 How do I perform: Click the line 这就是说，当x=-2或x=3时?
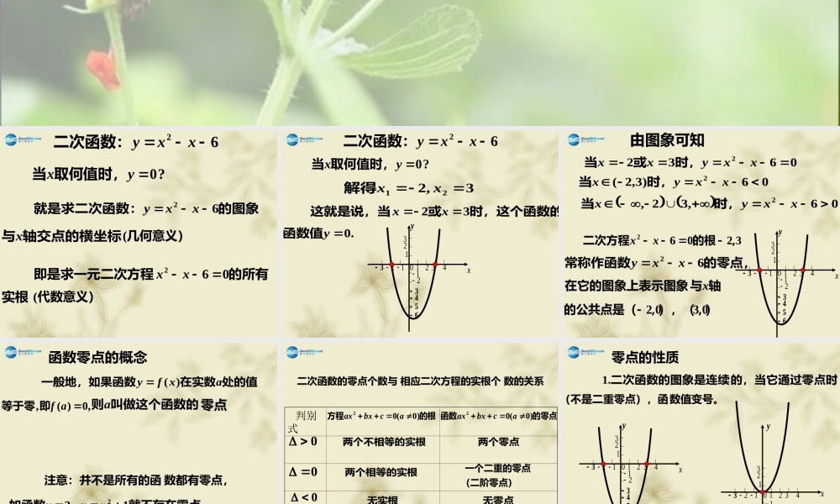[x=434, y=211]
